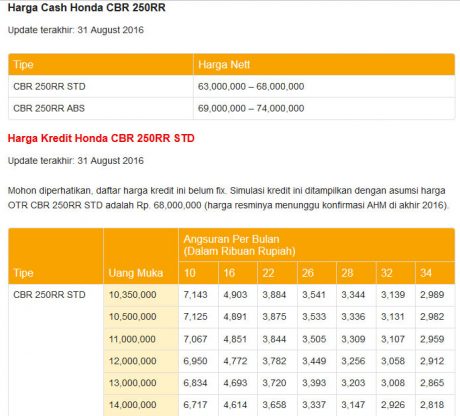Click the installment value 4,903
460x416 pixels.
[x=235, y=295]
